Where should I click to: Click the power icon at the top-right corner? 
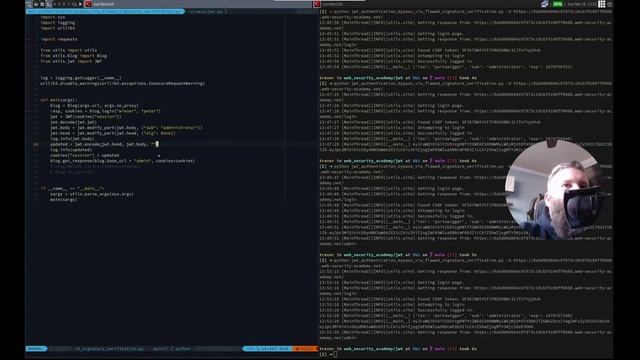coord(610,4)
